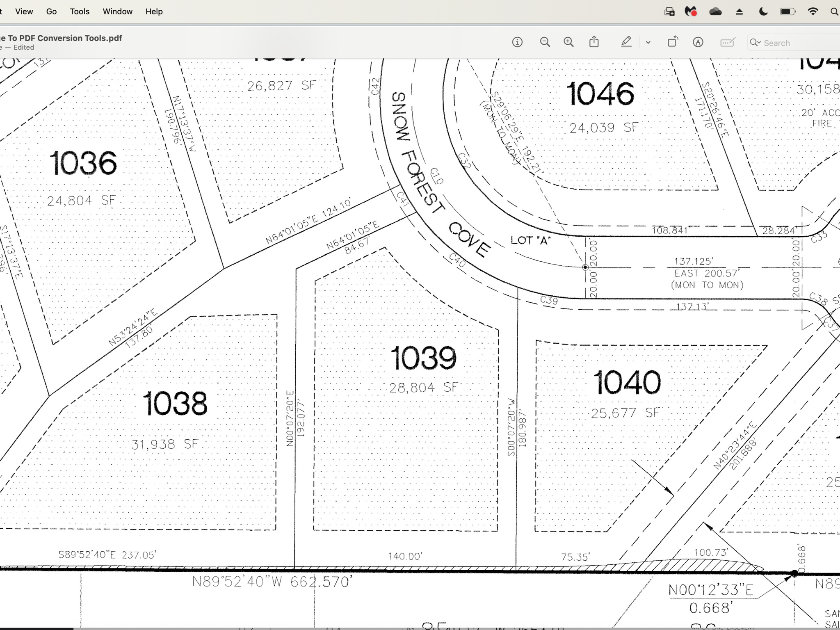Show the Markup toolbar

coord(698,42)
